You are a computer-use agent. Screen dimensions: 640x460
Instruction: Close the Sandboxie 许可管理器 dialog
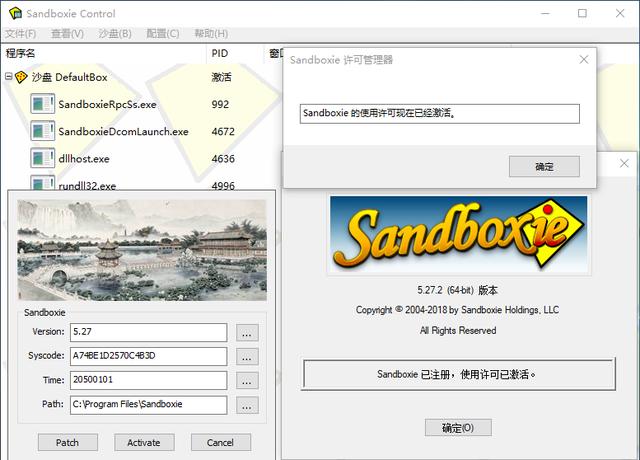583,60
